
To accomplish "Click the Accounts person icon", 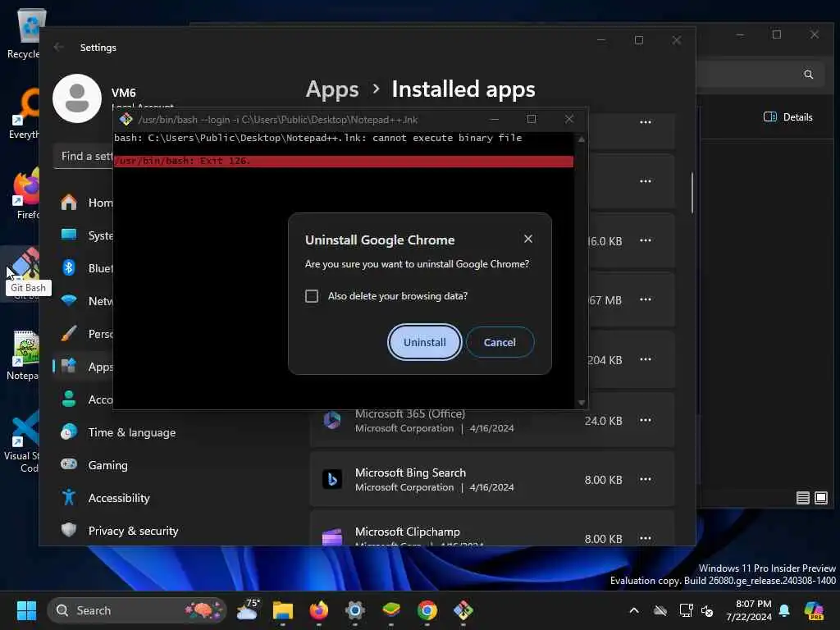I will click(69, 399).
